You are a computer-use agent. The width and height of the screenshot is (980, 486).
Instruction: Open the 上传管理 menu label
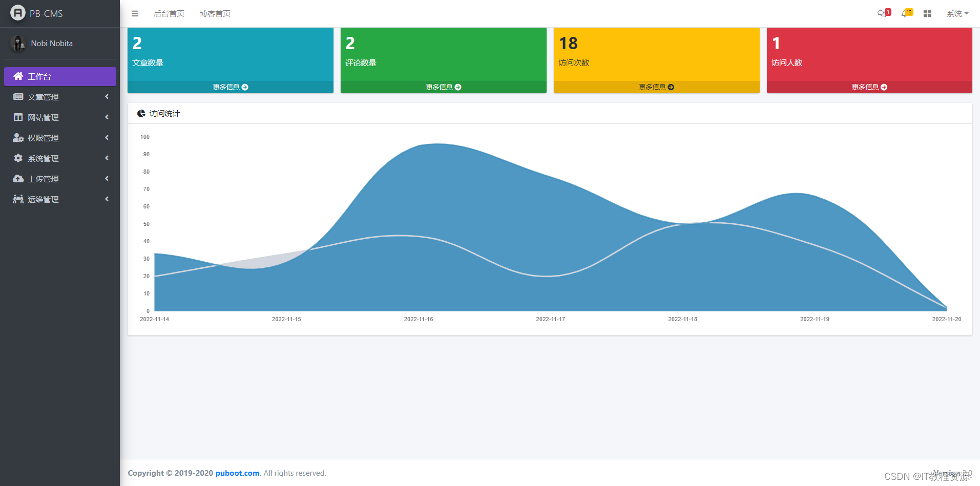(43, 179)
